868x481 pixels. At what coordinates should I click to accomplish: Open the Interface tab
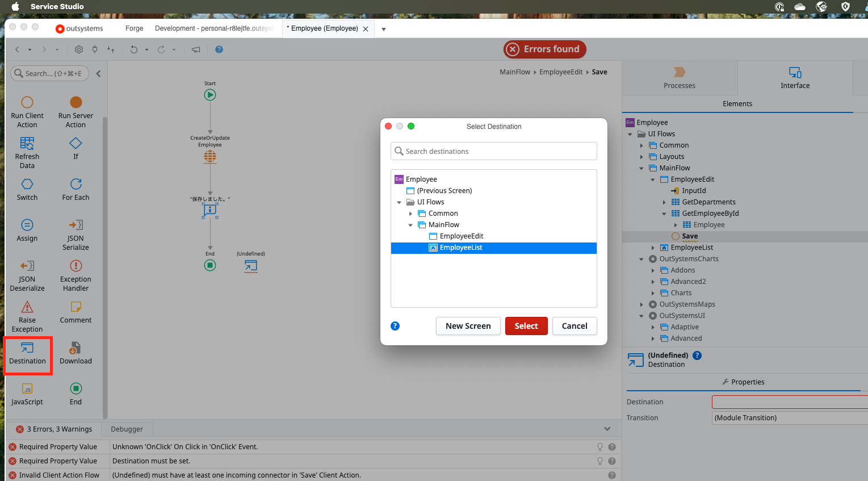[795, 78]
